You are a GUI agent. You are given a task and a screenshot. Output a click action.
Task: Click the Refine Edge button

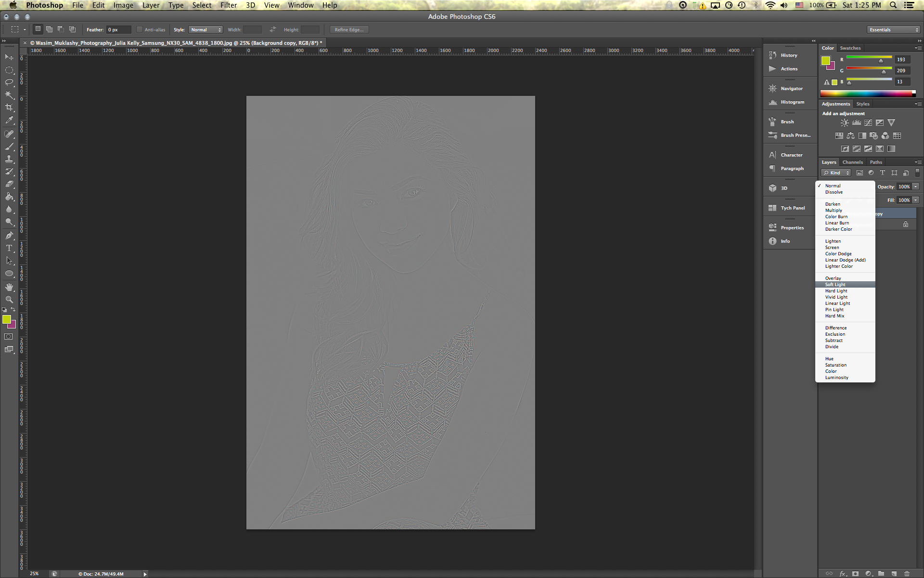(x=349, y=30)
